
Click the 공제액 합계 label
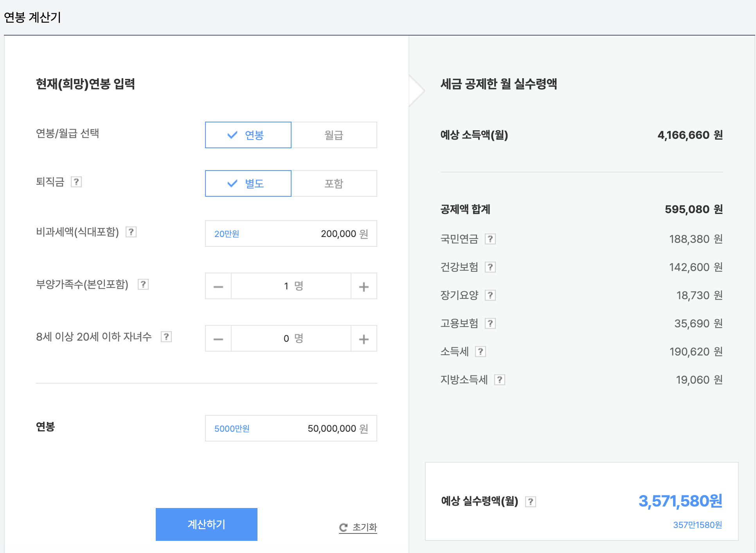(x=465, y=209)
